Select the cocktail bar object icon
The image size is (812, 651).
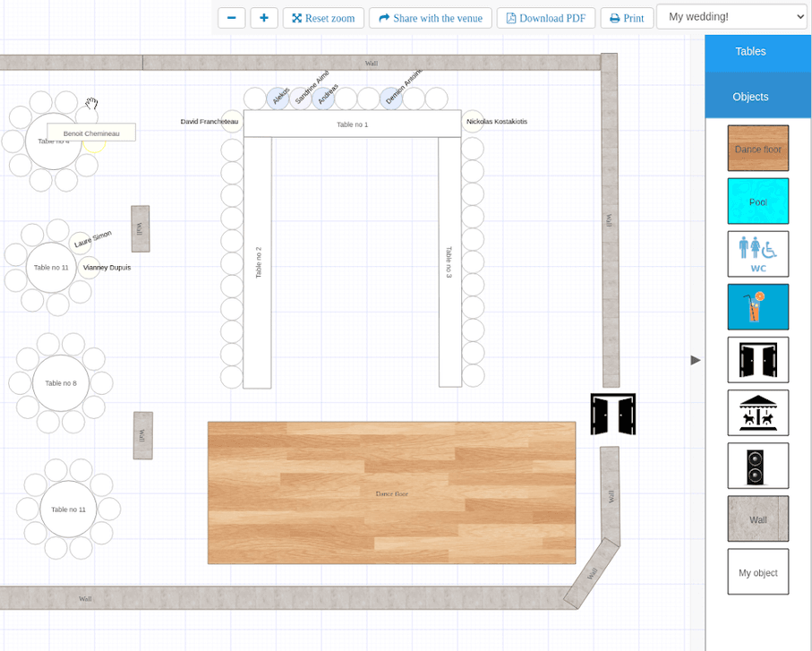[757, 307]
